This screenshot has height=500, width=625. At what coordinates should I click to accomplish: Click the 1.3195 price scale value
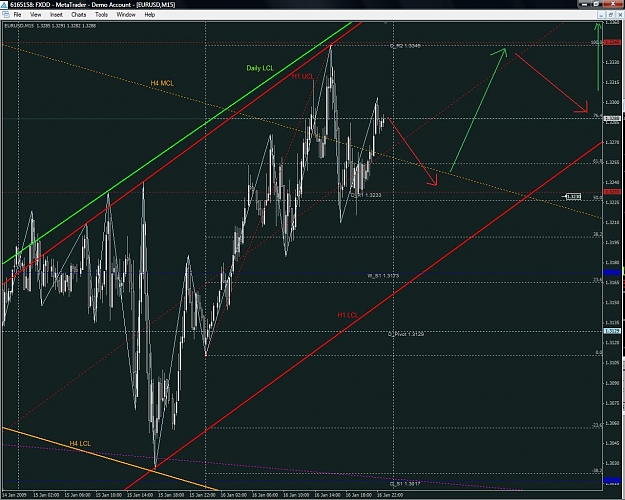tap(612, 242)
